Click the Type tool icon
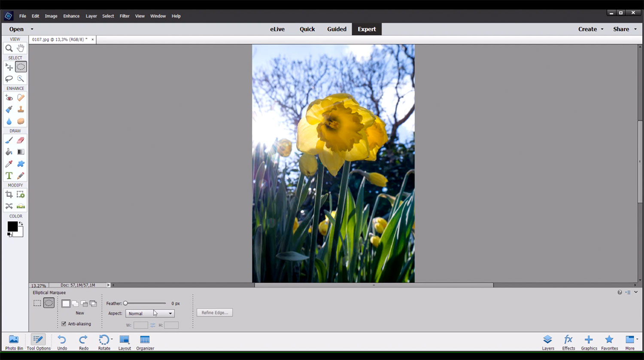Screen dimensions: 644x360 [9, 176]
